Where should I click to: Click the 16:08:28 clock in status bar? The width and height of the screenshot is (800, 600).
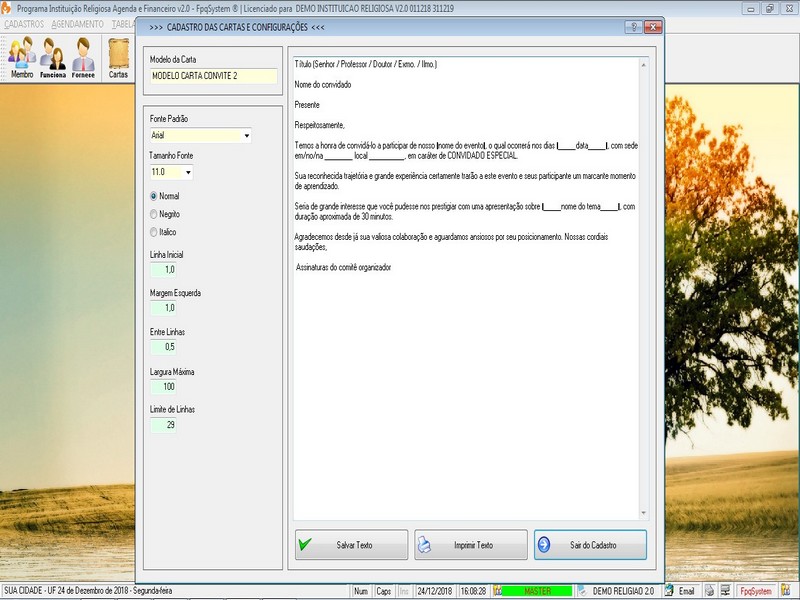pos(473,591)
